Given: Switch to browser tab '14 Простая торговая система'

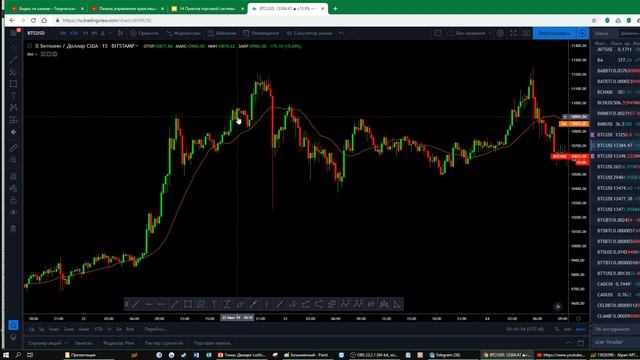Looking at the screenshot, I should [207, 9].
